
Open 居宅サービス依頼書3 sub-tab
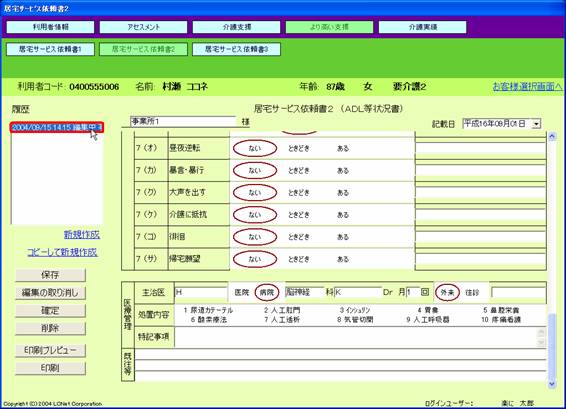coord(236,49)
